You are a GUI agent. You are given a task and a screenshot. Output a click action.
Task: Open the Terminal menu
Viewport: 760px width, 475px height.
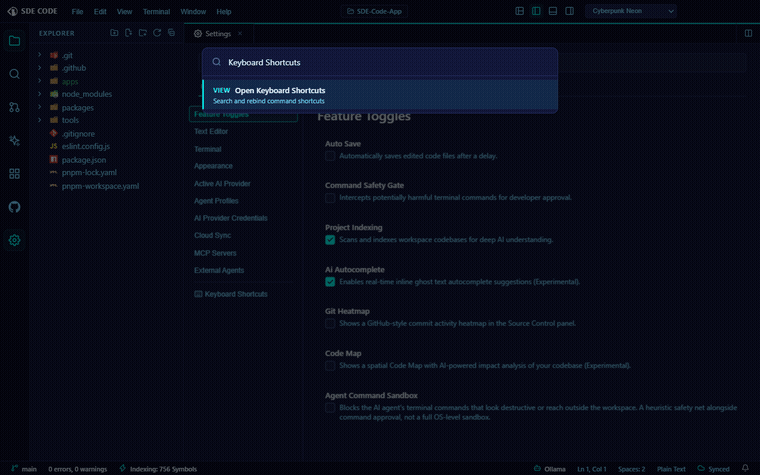157,12
